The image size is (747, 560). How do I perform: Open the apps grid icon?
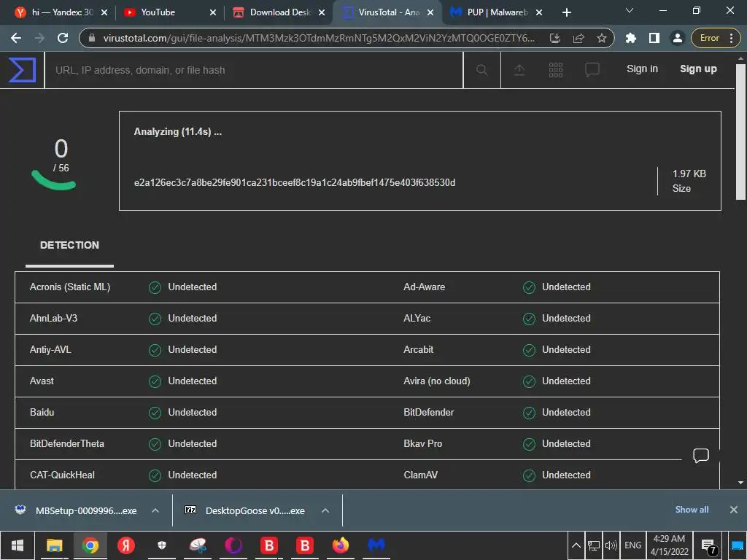click(x=555, y=70)
